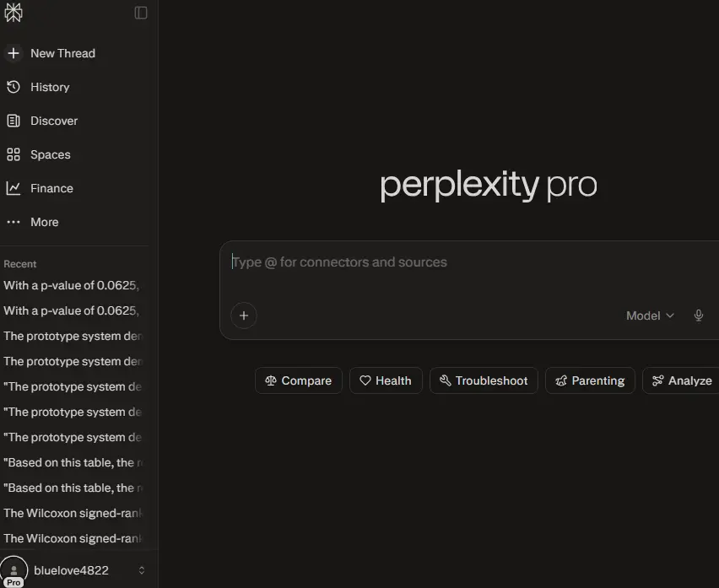Click the microphone voice input icon
719x588 pixels.
pos(699,316)
